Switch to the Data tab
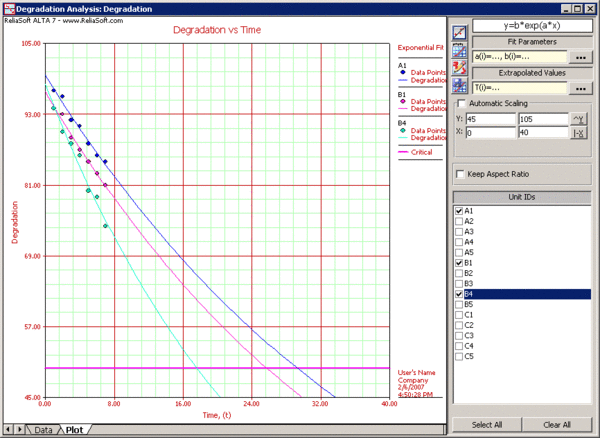This screenshot has width=600, height=438. pyautogui.click(x=44, y=430)
